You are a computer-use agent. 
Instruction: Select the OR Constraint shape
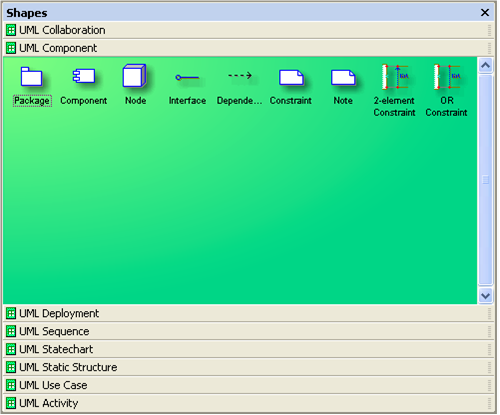tap(447, 77)
